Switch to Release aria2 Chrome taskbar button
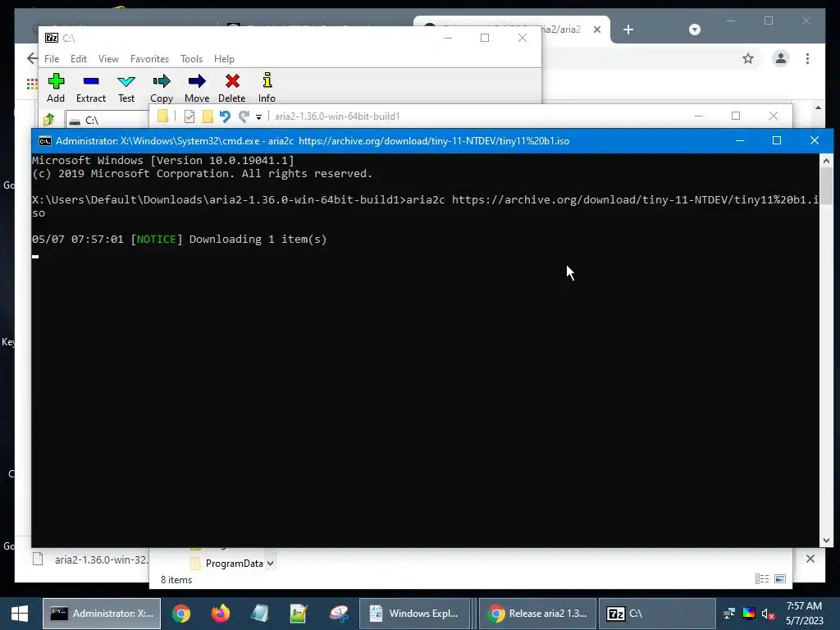840x630 pixels. [x=537, y=614]
